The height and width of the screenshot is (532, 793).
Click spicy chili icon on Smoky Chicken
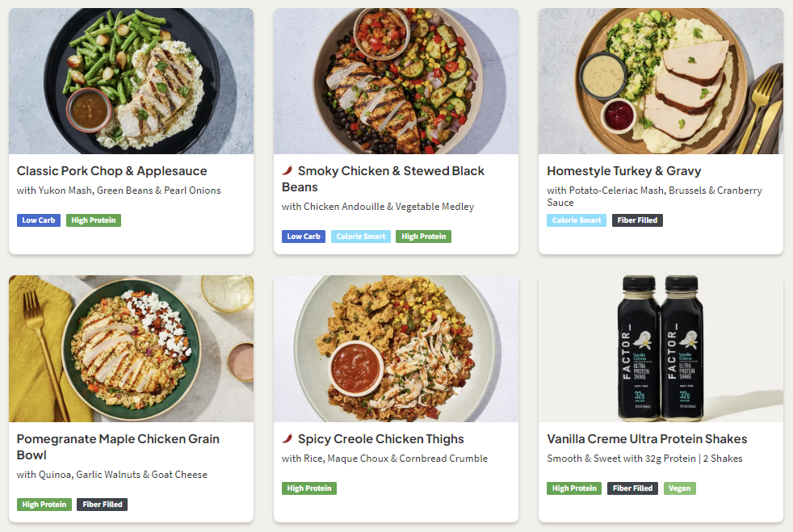(x=287, y=170)
